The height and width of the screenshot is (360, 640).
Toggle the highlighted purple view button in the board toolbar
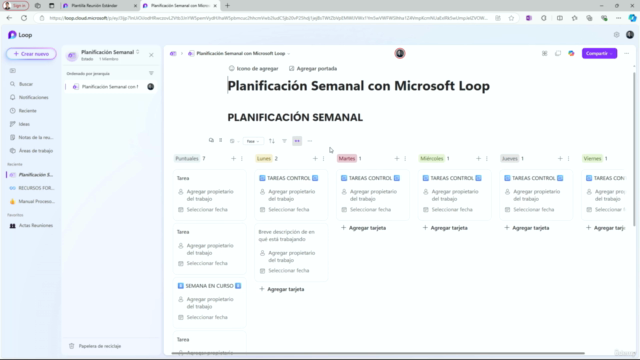click(x=297, y=141)
